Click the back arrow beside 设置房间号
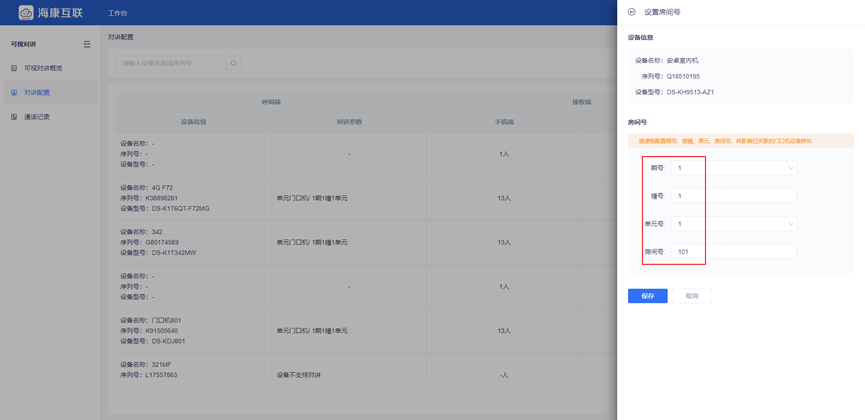The image size is (865, 420). pos(631,12)
